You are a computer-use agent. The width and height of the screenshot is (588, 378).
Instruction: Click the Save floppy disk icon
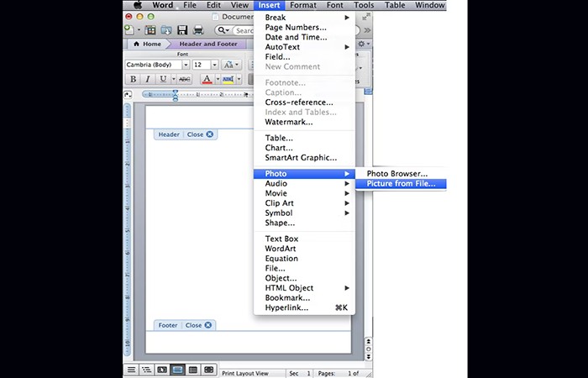182,30
